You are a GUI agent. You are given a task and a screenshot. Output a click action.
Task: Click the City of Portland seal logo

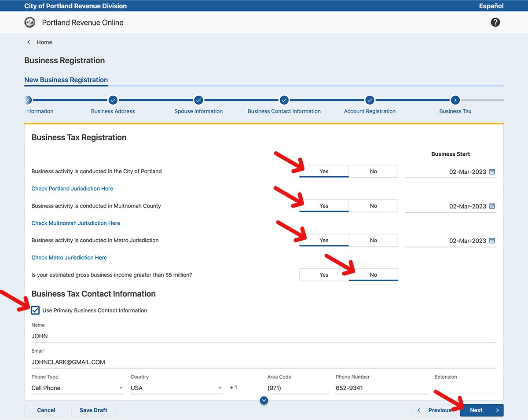30,22
